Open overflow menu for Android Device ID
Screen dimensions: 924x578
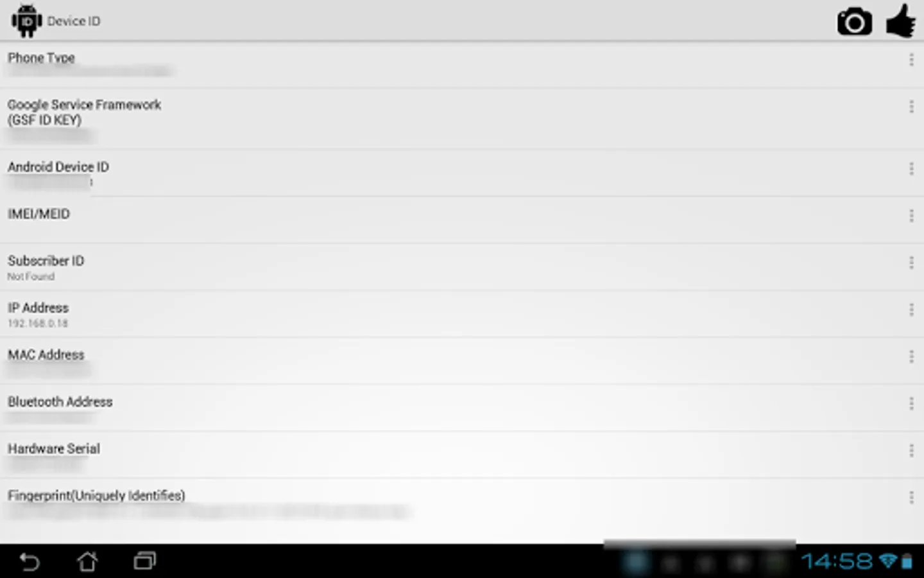[911, 169]
